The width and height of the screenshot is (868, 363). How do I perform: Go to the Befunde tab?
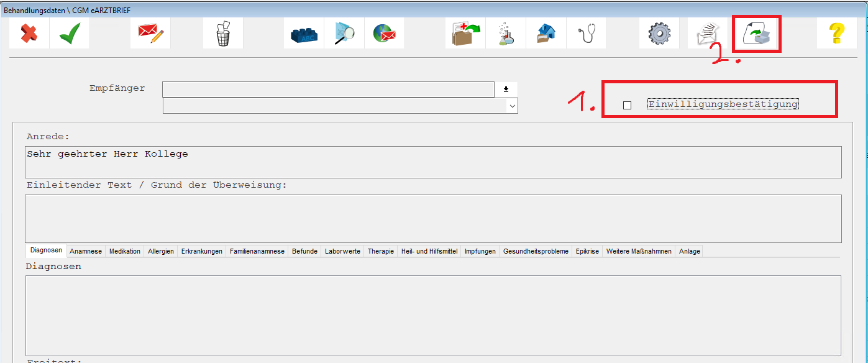[305, 251]
